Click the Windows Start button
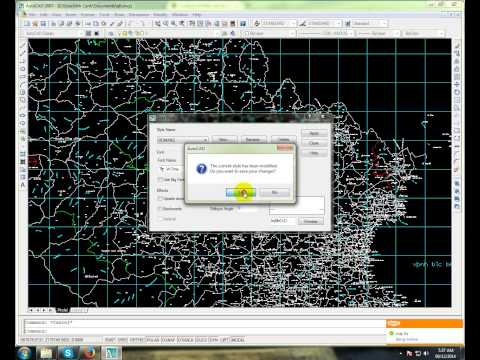The image size is (480, 360). coord(24,353)
